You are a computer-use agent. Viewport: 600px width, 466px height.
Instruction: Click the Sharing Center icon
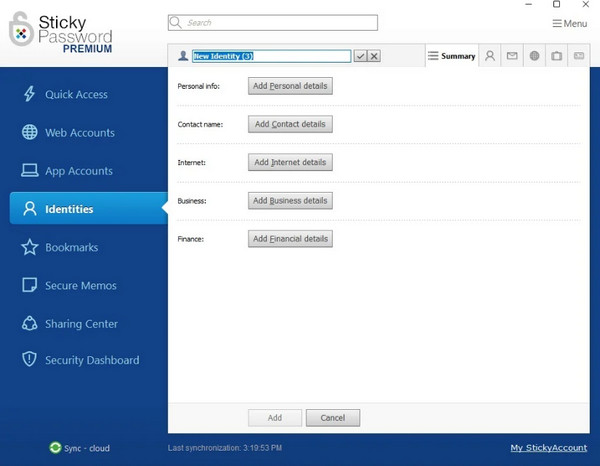29,323
